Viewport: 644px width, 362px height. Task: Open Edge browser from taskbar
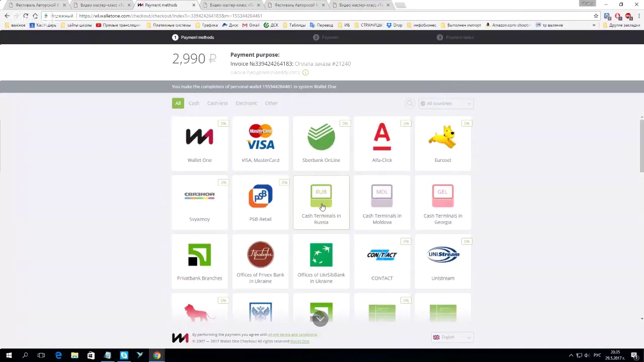[x=58, y=355]
